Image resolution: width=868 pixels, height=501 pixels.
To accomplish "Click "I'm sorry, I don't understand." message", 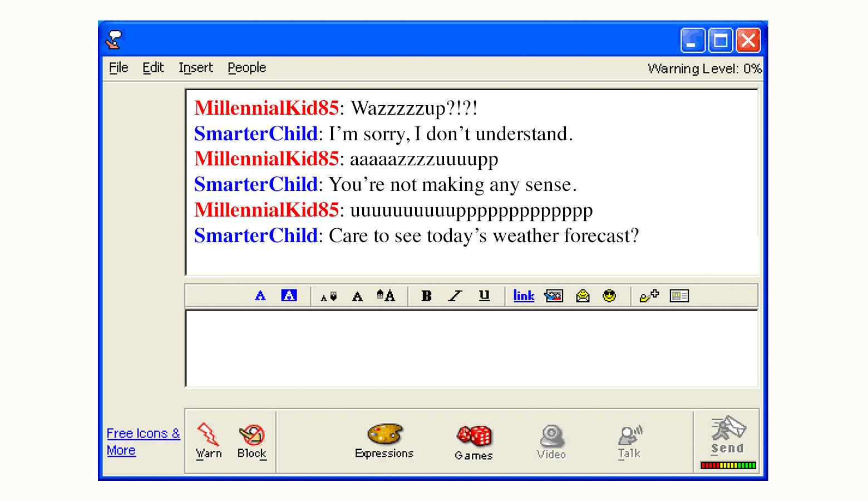I will pyautogui.click(x=451, y=134).
